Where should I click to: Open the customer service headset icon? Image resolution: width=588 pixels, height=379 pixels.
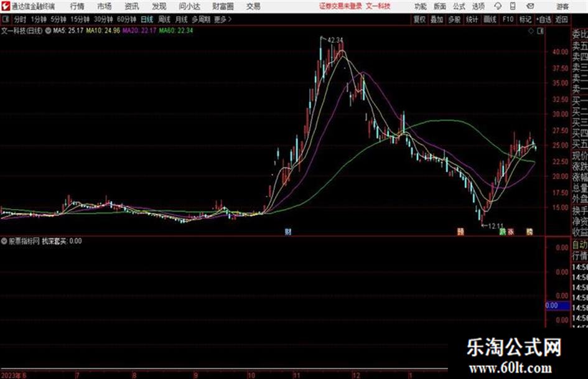click(x=498, y=6)
